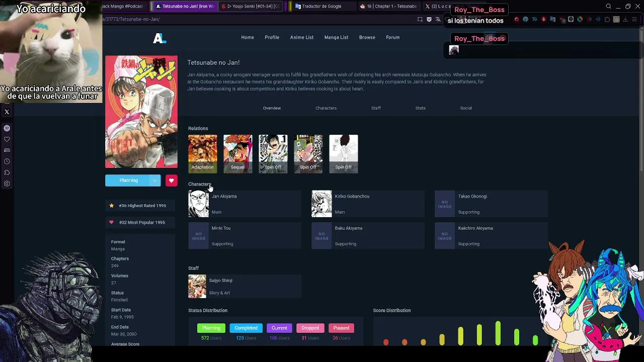
Task: Click the Paused status badge
Action: (341, 328)
